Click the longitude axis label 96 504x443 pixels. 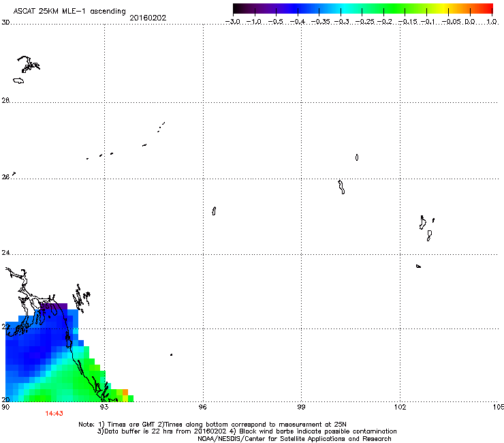tap(202, 407)
